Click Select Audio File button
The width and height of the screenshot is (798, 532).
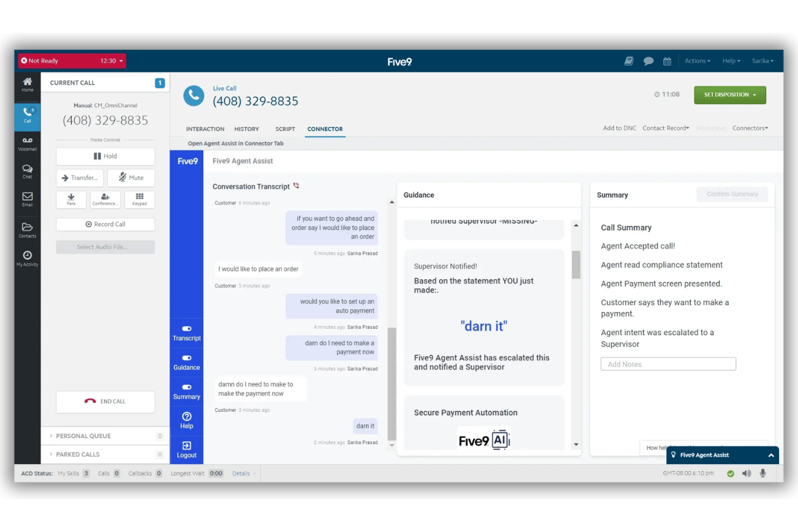pyautogui.click(x=105, y=247)
